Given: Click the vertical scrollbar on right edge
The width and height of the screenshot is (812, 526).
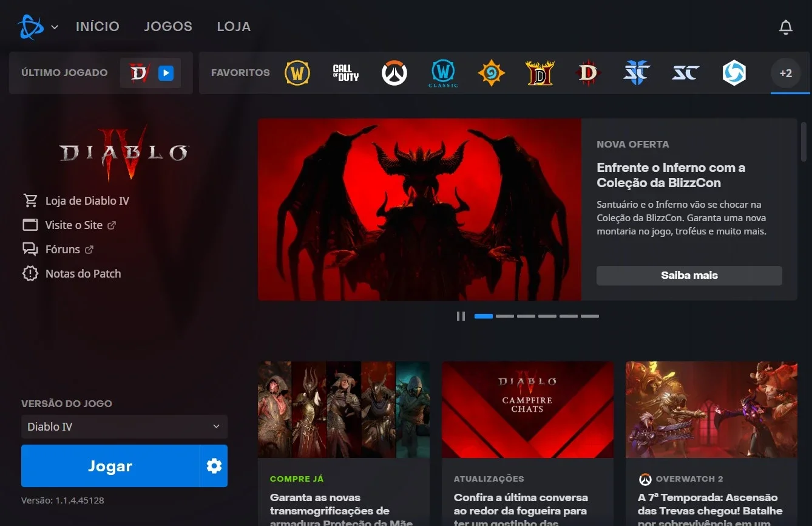Looking at the screenshot, I should 804,143.
